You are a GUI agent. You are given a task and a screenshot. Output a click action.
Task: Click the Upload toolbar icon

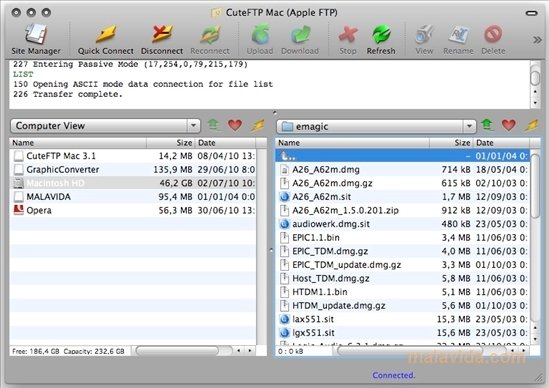260,34
